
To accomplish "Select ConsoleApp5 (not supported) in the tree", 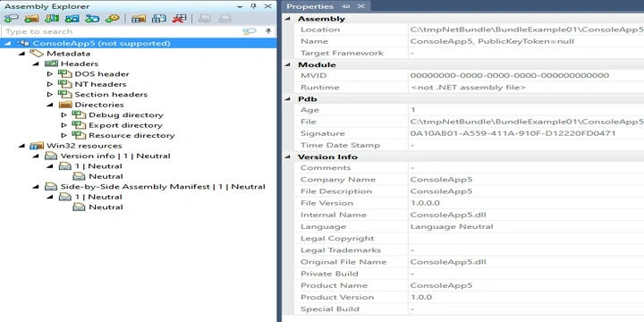I will 101,43.
